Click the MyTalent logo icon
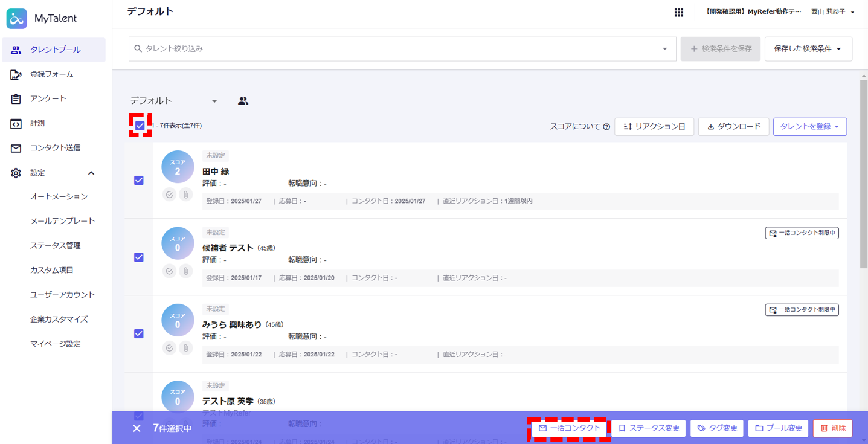 16,19
